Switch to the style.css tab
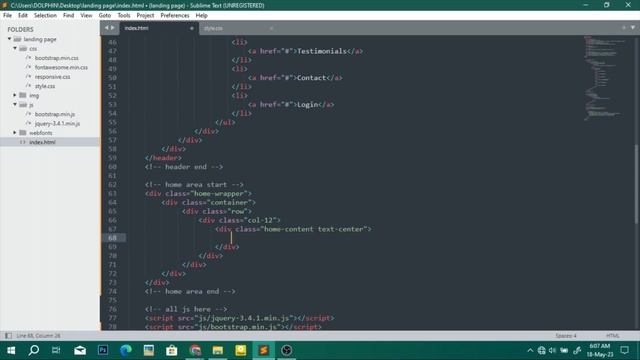Image resolution: width=640 pixels, height=360 pixels. [x=237, y=28]
